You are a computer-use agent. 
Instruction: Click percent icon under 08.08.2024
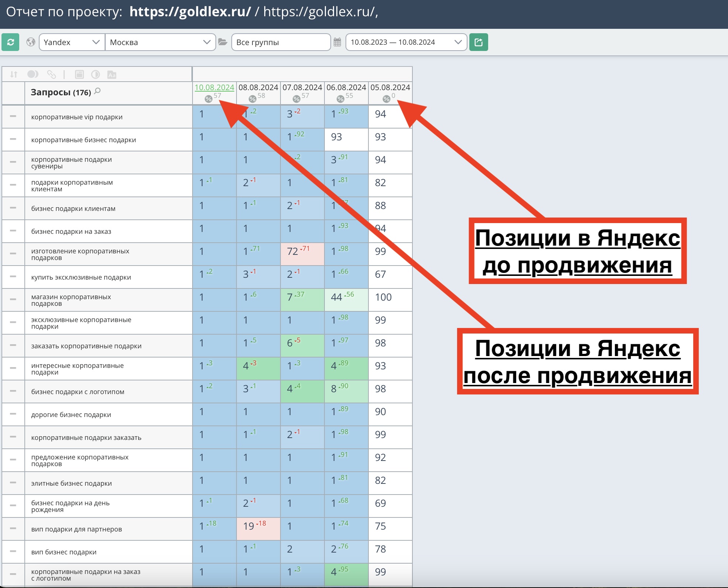click(x=252, y=99)
